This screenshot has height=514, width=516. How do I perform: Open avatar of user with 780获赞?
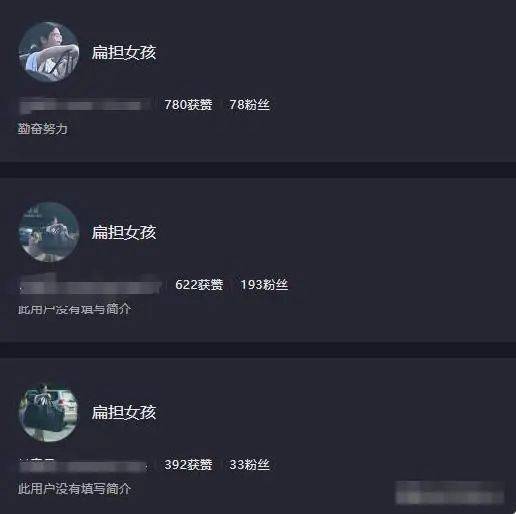[x=49, y=52]
